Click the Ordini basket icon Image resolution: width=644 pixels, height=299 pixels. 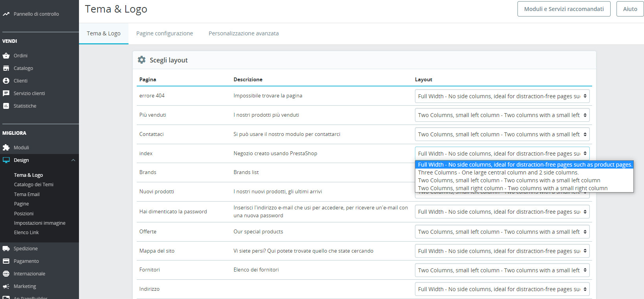6,56
